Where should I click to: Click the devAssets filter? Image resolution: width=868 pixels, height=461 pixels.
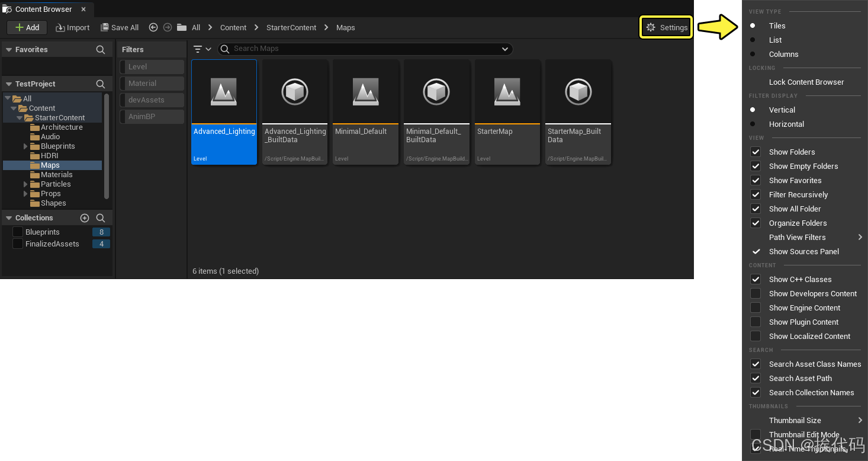click(152, 100)
